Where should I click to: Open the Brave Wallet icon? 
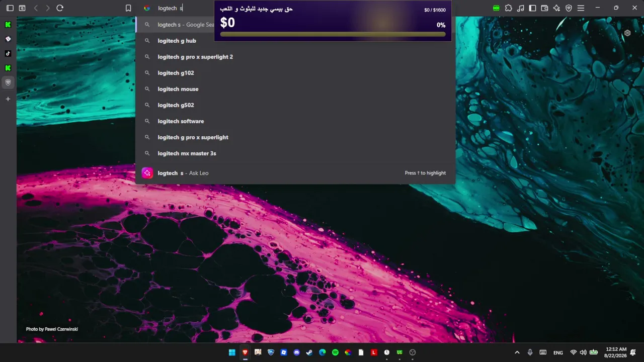tap(544, 8)
